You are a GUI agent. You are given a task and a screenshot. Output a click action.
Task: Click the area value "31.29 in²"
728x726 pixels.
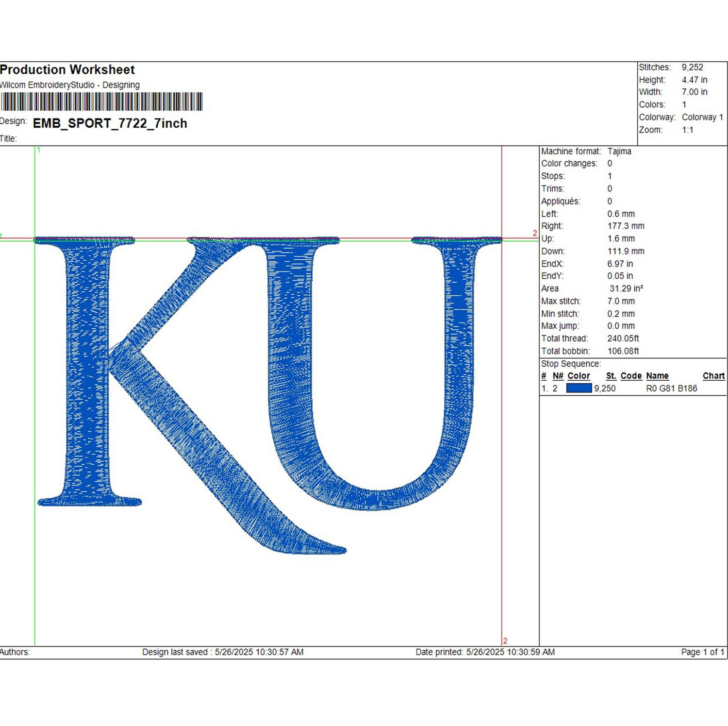point(627,288)
